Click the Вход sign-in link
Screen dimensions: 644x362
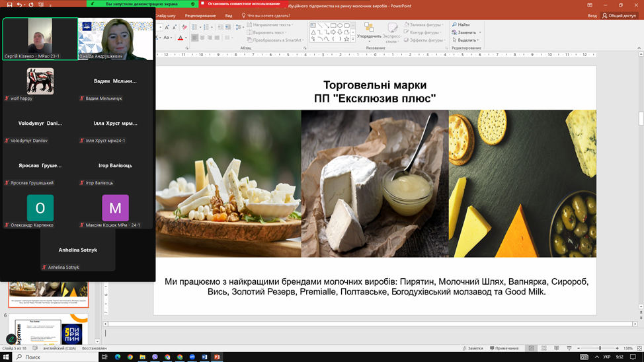[x=592, y=16]
